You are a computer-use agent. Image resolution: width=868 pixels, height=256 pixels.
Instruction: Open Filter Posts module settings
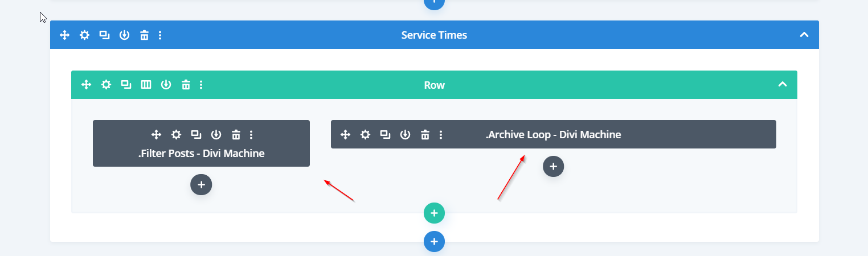(x=176, y=135)
